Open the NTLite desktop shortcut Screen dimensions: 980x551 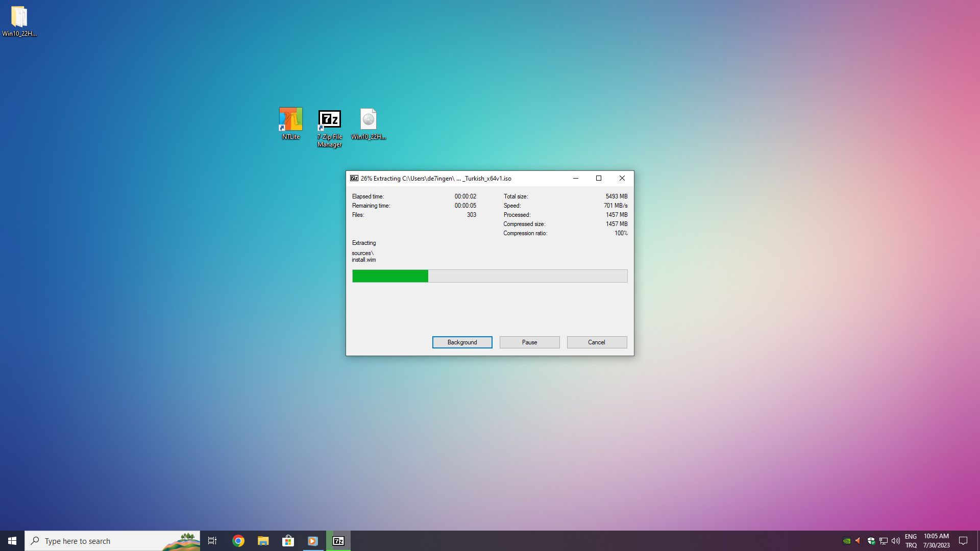291,123
